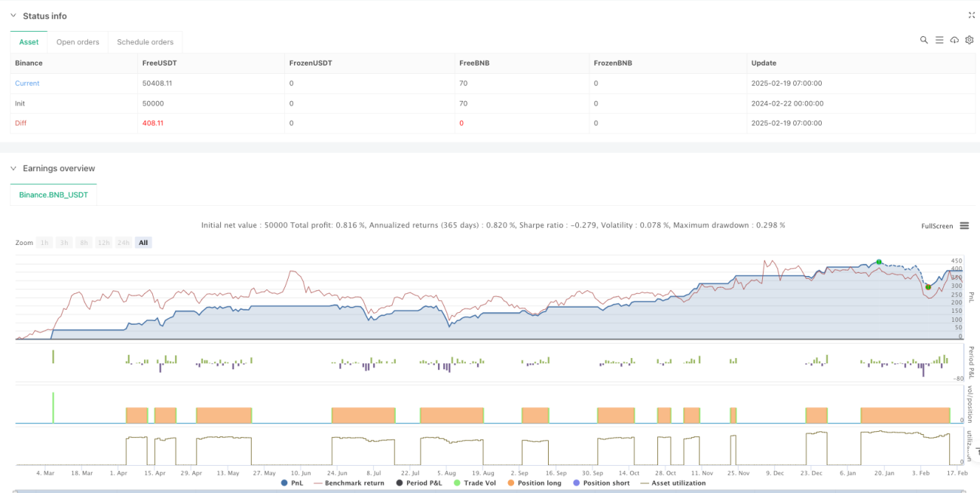
Task: Collapse the Status info section chevron
Action: click(x=14, y=16)
